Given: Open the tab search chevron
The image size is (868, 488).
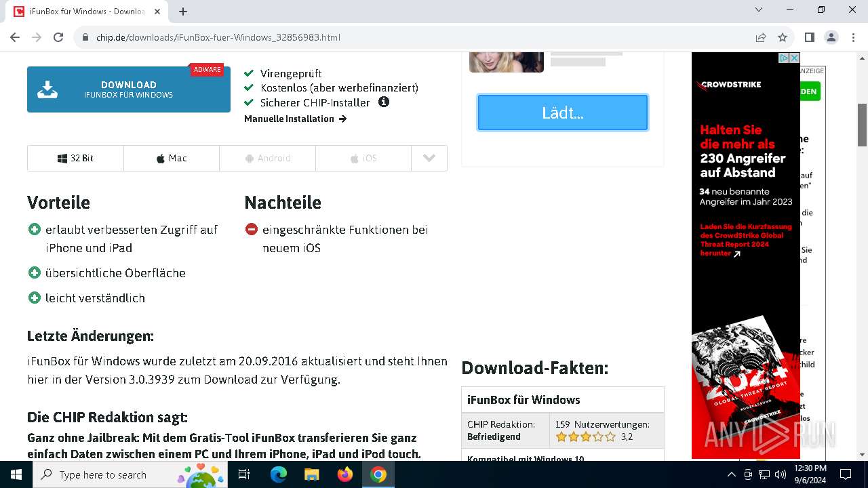Looking at the screenshot, I should 759,9.
